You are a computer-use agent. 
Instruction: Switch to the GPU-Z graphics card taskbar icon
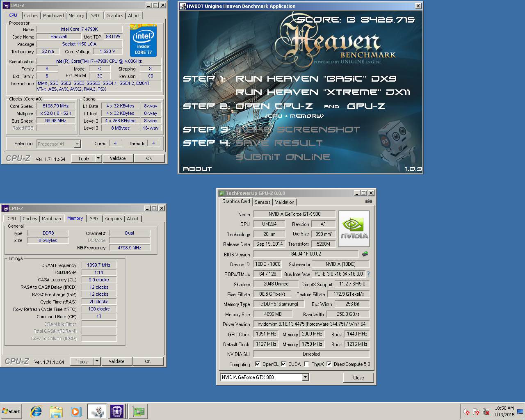(x=138, y=411)
